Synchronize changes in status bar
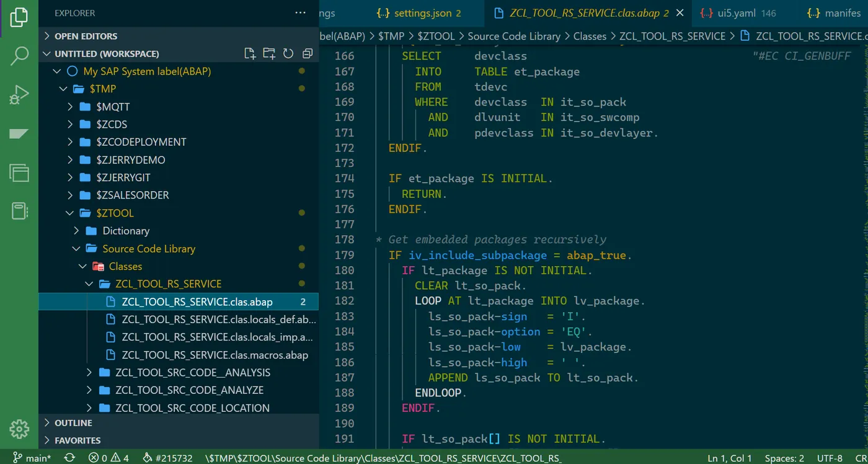 (69, 458)
